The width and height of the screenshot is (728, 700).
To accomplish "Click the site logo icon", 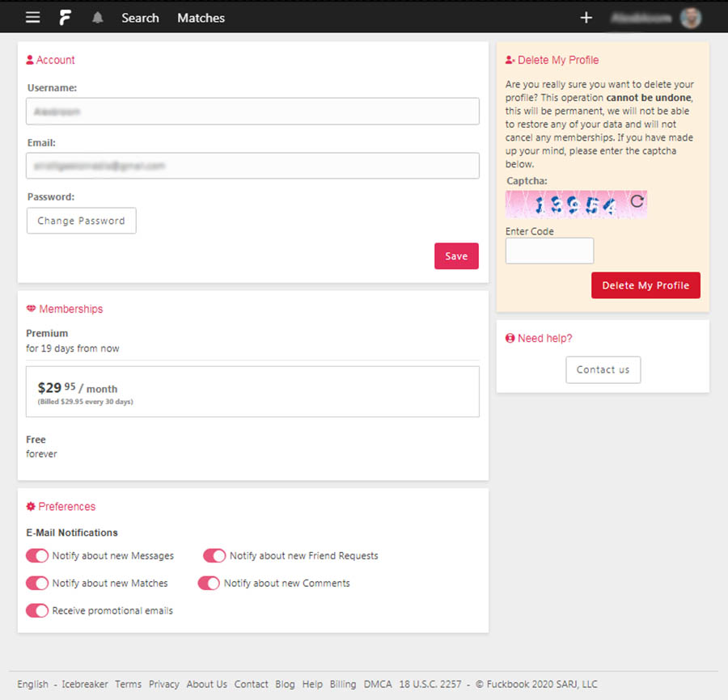I will 66,18.
